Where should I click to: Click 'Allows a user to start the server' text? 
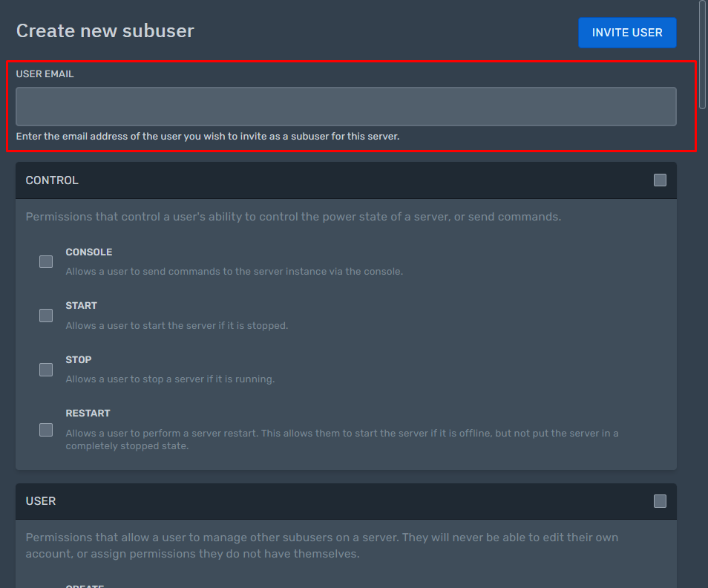click(177, 326)
